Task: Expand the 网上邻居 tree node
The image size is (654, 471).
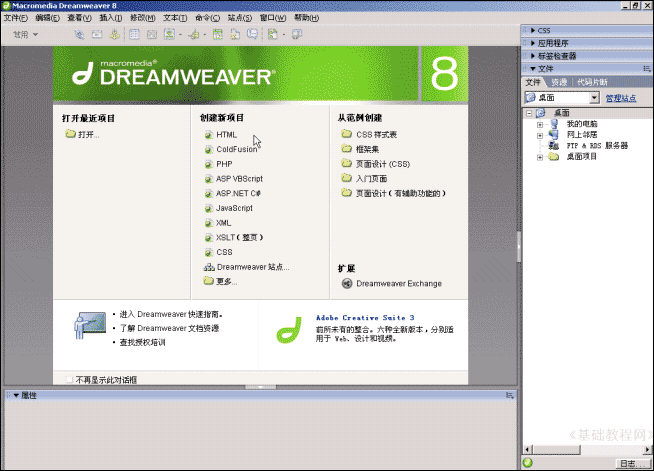Action: point(540,135)
